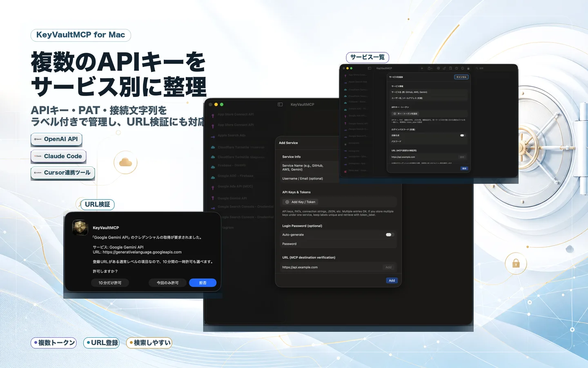The width and height of the screenshot is (588, 368).
Task: Click the キー・トークンを追加 button
Action: click(405, 114)
